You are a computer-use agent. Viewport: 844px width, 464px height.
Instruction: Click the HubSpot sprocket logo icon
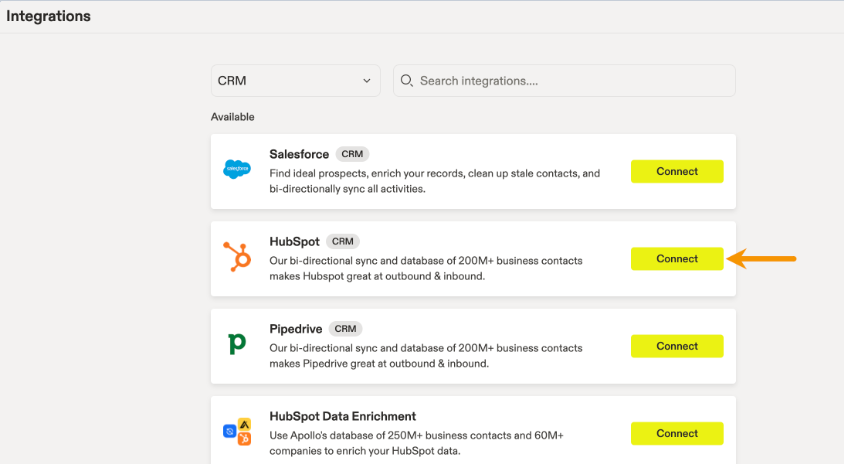coord(237,257)
